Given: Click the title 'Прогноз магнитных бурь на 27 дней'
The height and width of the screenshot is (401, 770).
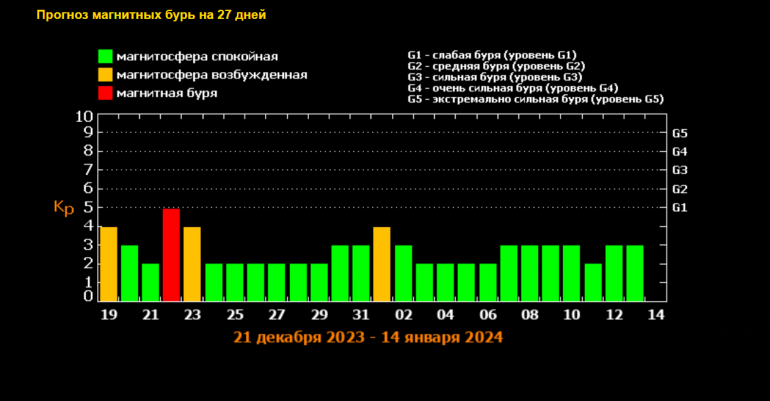Looking at the screenshot, I should click(151, 15).
